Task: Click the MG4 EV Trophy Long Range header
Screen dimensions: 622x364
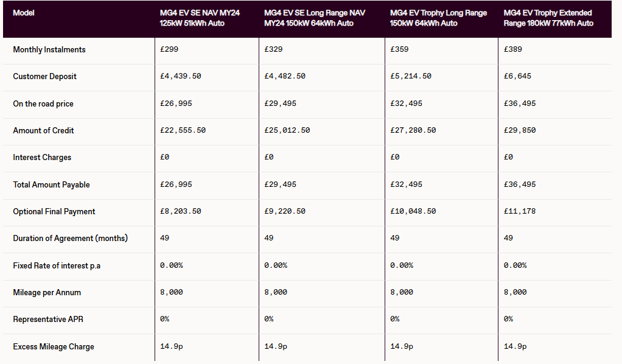Action: point(438,18)
